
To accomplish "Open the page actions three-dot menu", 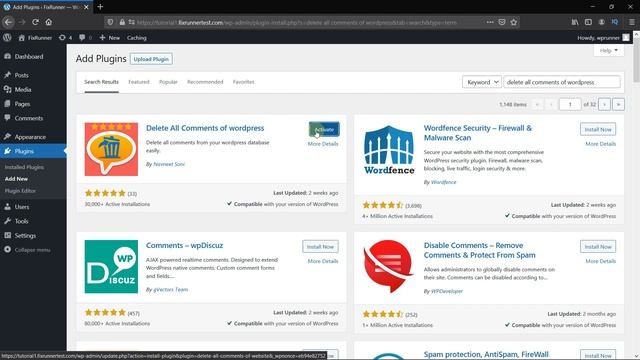I will click(490, 22).
